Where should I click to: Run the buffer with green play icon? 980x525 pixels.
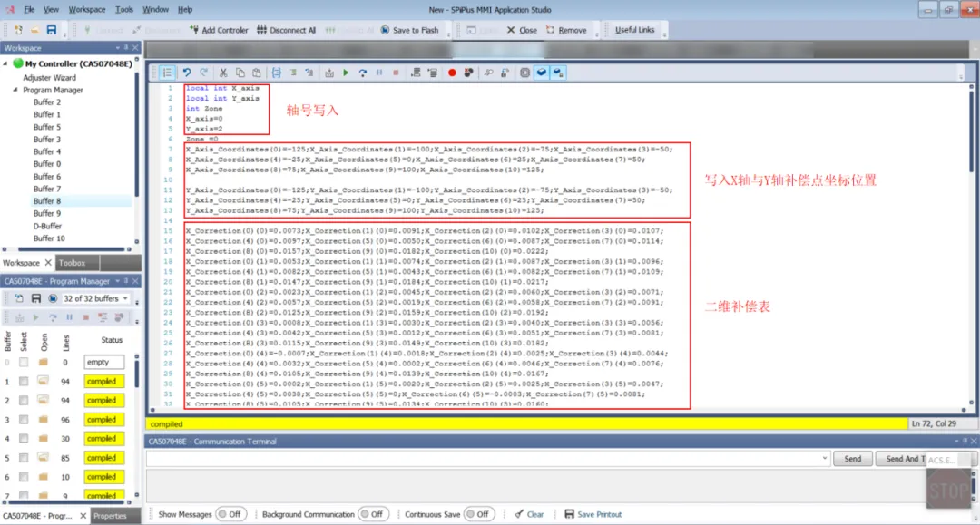coord(346,73)
